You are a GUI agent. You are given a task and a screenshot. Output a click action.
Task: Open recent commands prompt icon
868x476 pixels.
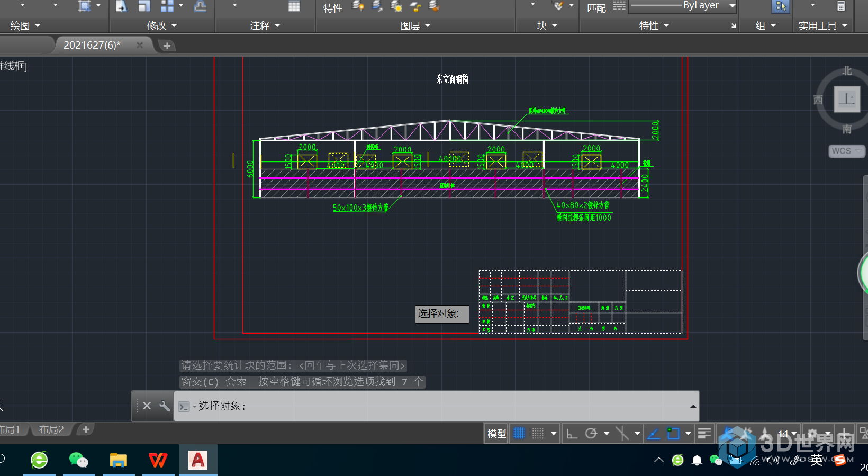[x=184, y=406]
